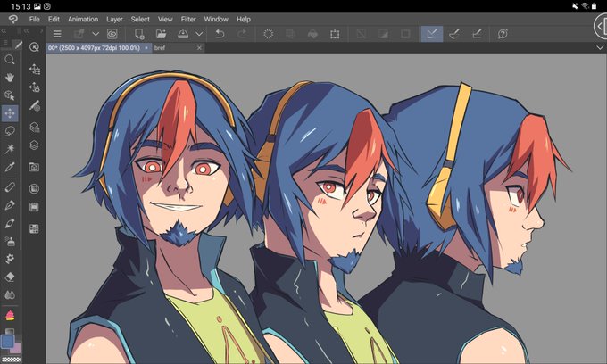Select the Eraser tool
Screen dimensions: 607x364
10,277
